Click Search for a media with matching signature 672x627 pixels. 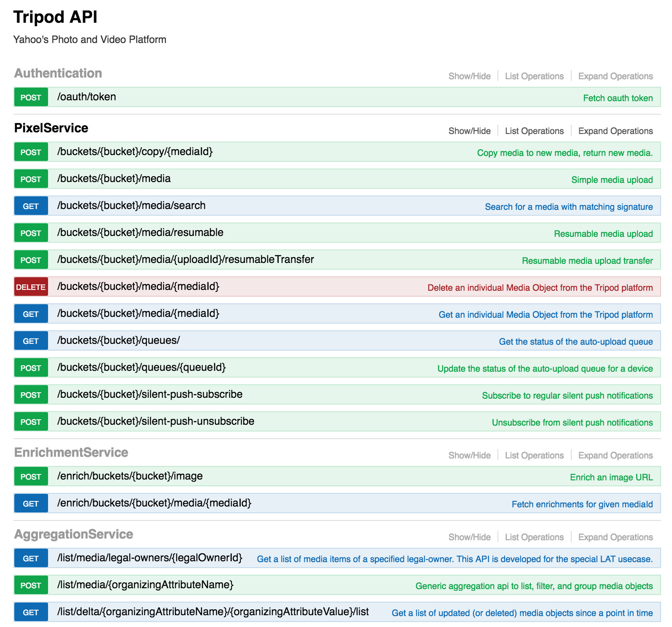569,207
